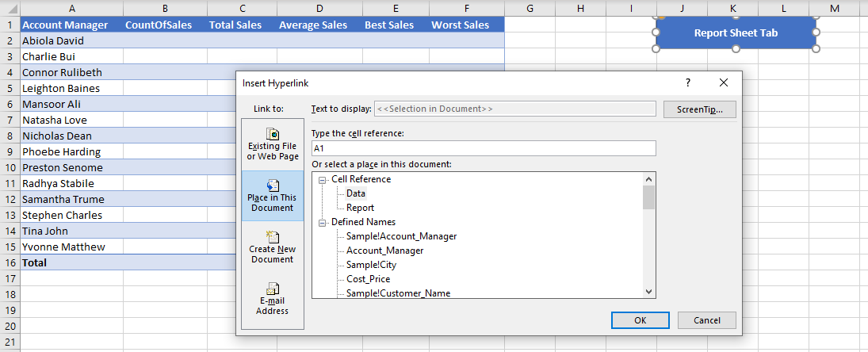Open the ScreenTip settings
The width and height of the screenshot is (868, 352).
(x=699, y=109)
